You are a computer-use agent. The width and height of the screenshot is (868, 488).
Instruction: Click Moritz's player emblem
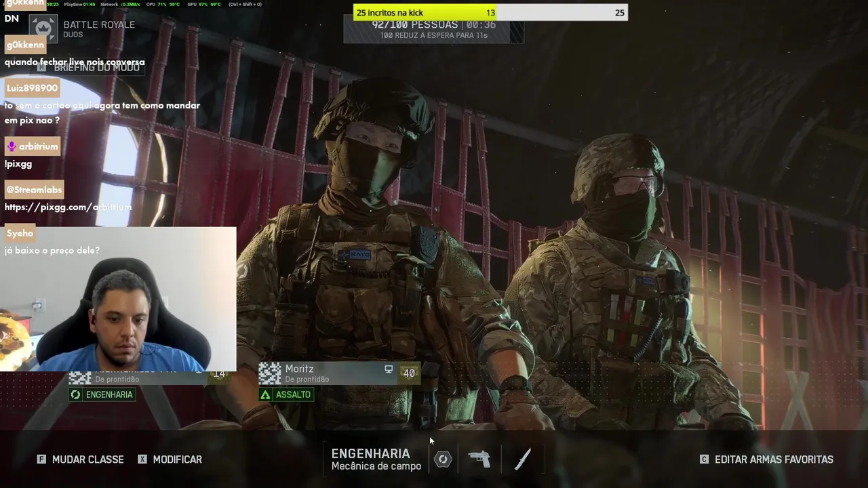click(x=270, y=373)
